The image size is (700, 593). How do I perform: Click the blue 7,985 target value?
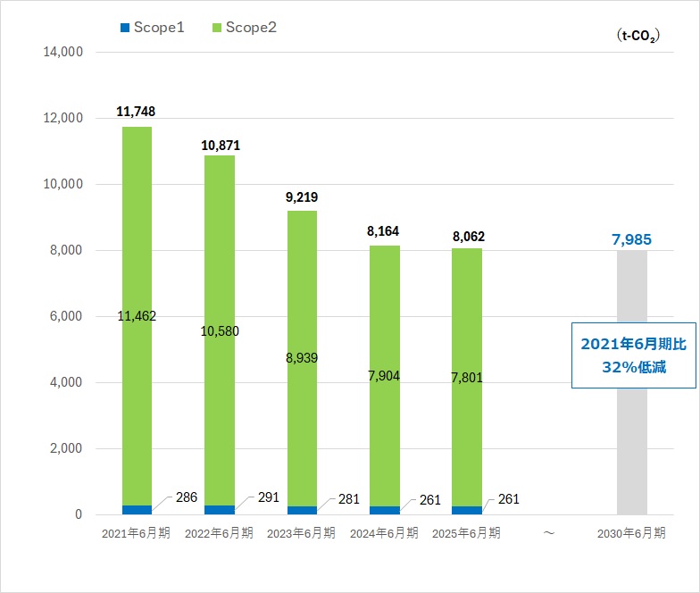(631, 239)
